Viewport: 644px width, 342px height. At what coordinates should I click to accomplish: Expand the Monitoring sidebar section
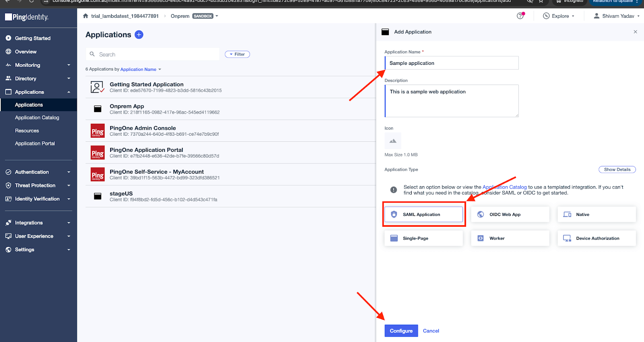69,65
